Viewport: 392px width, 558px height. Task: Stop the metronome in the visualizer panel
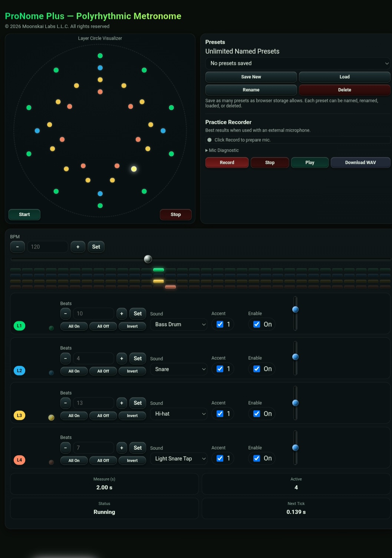point(176,214)
